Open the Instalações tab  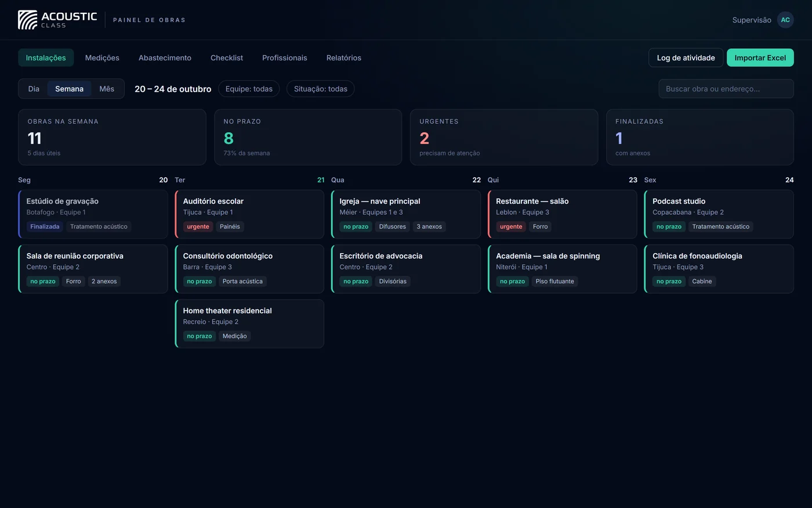tap(46, 58)
